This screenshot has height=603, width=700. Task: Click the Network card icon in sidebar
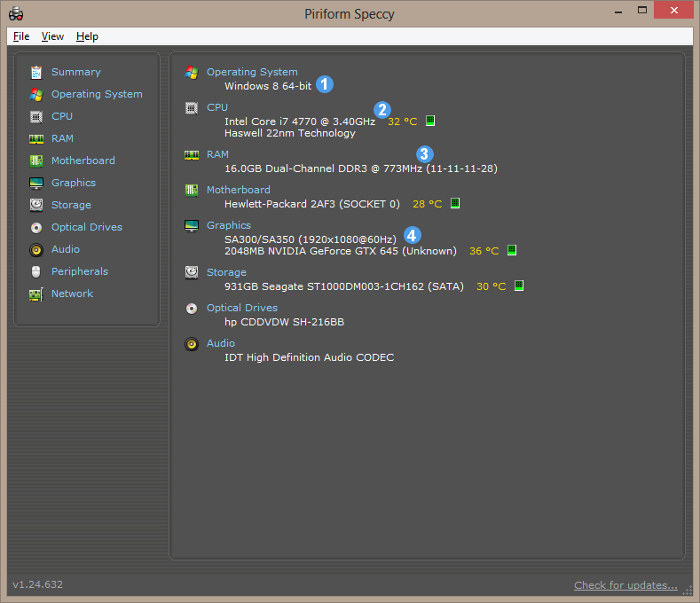pos(36,294)
